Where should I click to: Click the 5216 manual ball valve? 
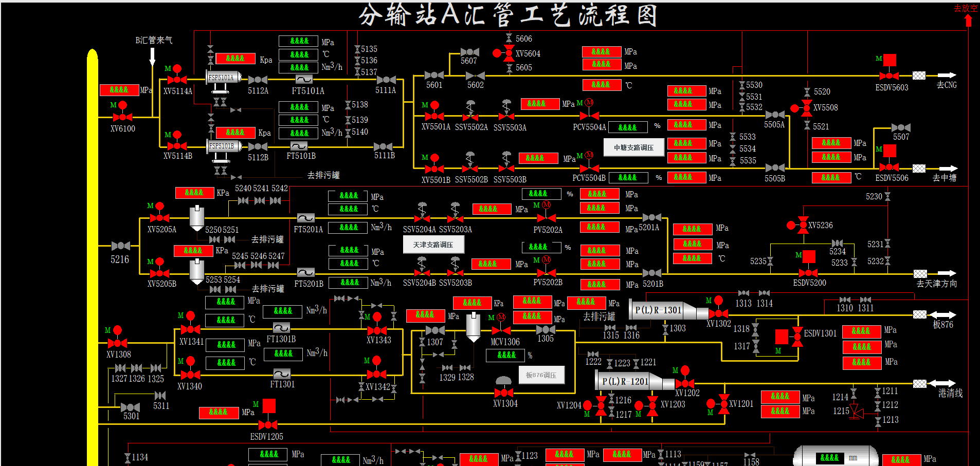pyautogui.click(x=120, y=246)
